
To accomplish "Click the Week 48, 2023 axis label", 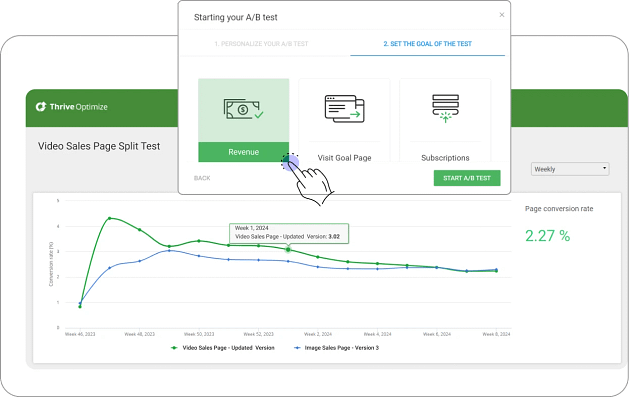I will click(139, 334).
